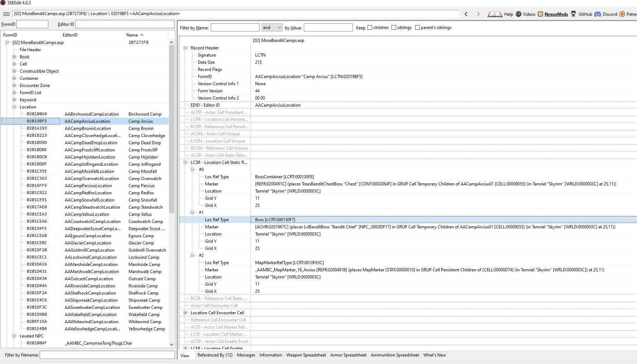The image size is (637, 364).
Task: Click the Discord link
Action: [x=610, y=14]
